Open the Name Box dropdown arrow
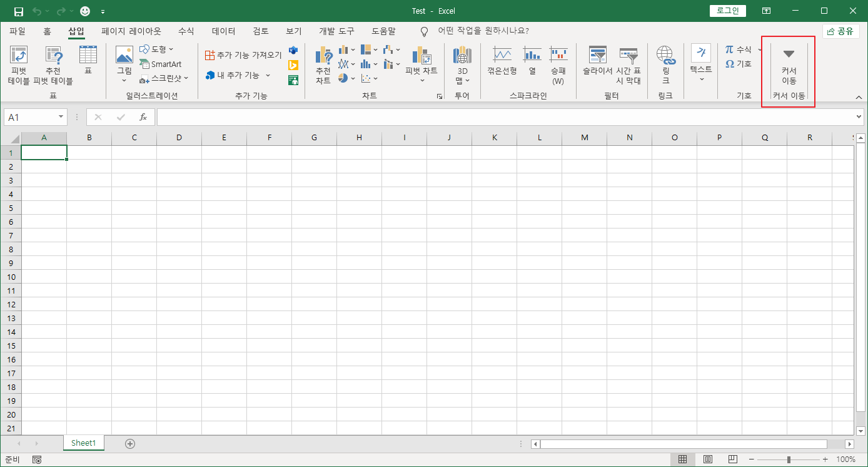868x467 pixels. coord(61,117)
